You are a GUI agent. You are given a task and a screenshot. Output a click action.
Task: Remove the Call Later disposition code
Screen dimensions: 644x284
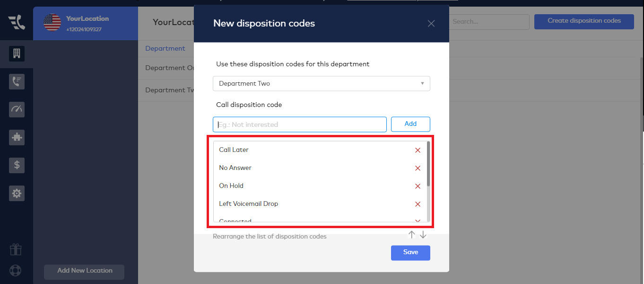point(418,150)
